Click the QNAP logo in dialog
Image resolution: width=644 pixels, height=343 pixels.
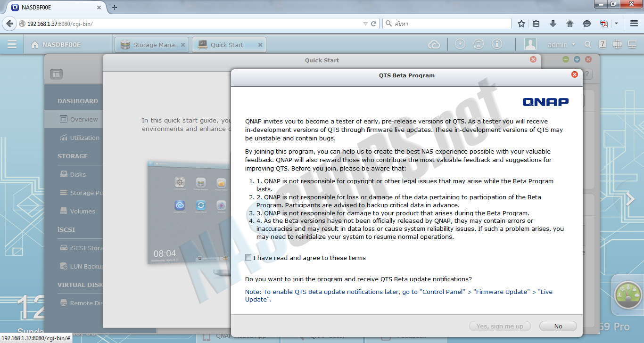[545, 102]
